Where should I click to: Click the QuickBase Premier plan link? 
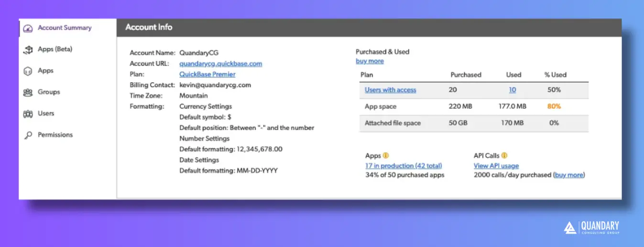tap(207, 74)
